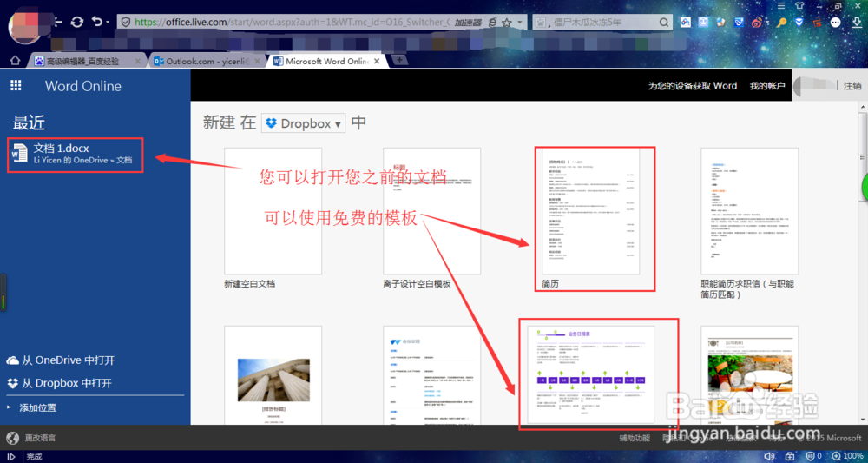Select the 简历 resume template thumbnail

click(x=590, y=211)
